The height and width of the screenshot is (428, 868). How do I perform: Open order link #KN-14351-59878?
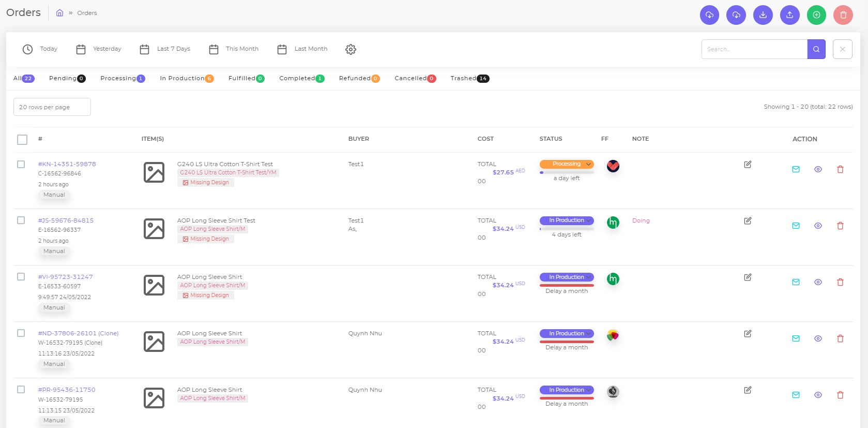point(67,164)
